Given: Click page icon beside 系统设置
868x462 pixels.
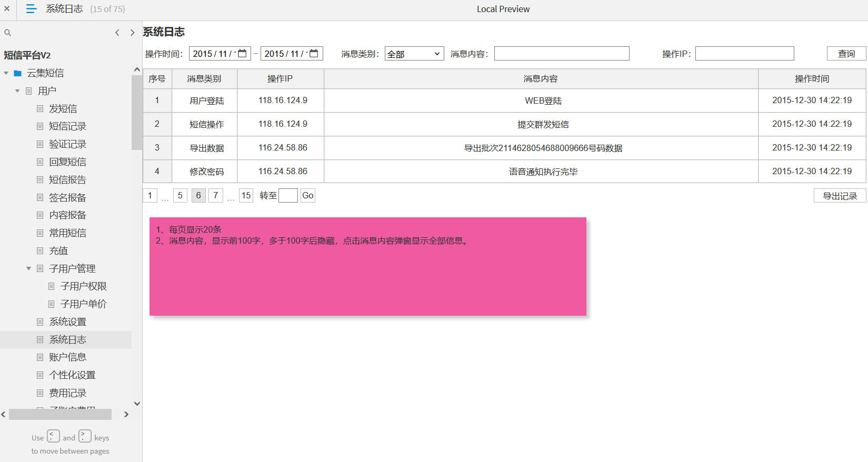Looking at the screenshot, I should pos(40,322).
